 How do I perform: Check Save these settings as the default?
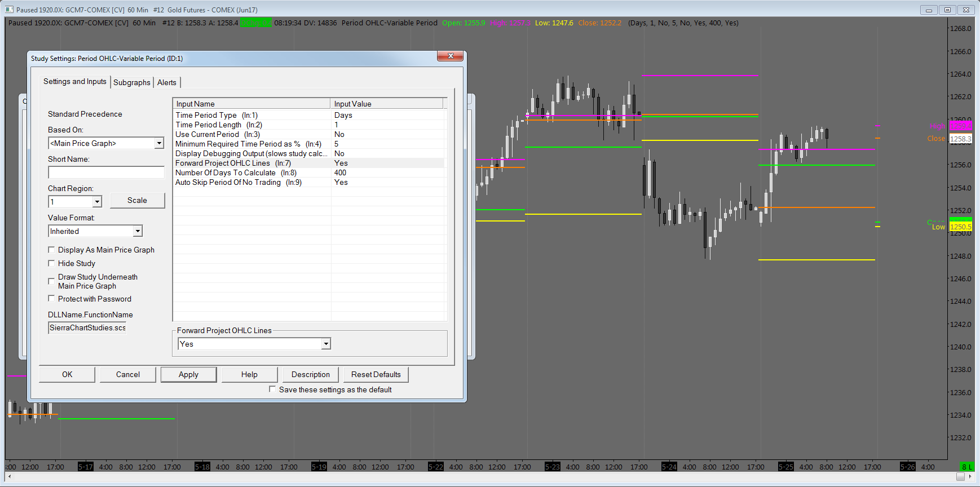273,389
